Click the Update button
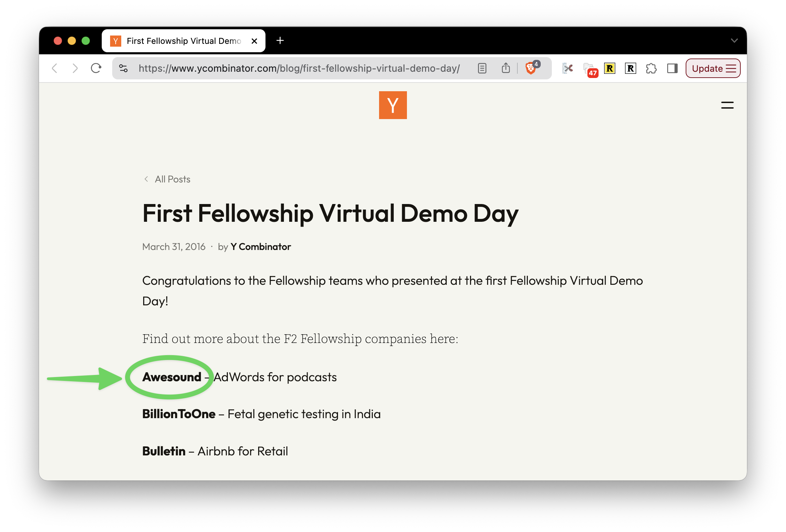Viewport: 786px width, 532px height. [x=713, y=68]
